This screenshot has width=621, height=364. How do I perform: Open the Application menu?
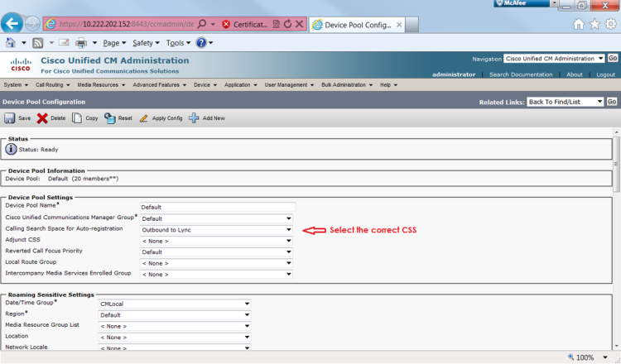[240, 84]
